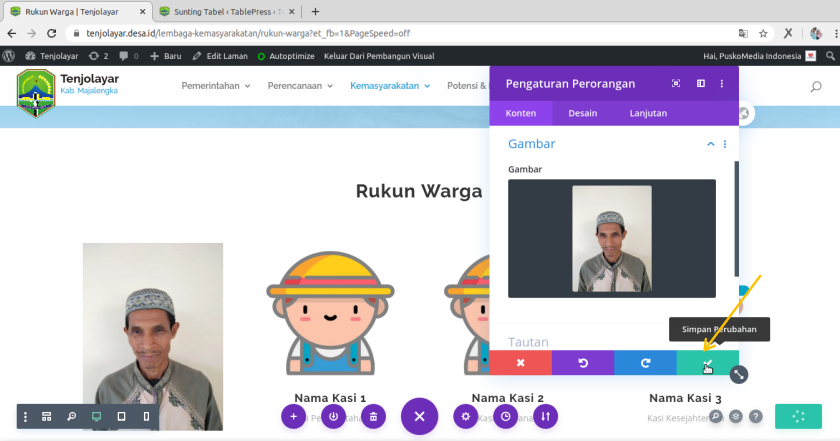Switch to the Desain tab
This screenshot has width=840, height=441.
[582, 113]
